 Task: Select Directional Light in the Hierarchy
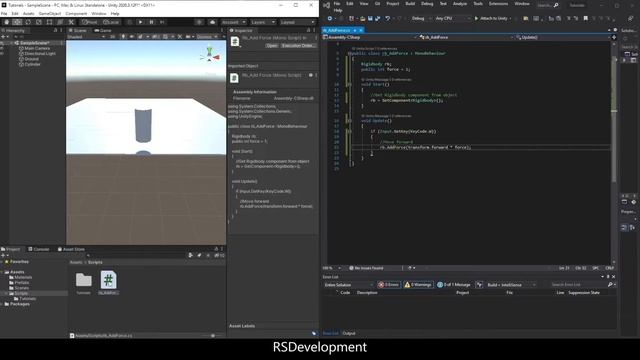39,53
